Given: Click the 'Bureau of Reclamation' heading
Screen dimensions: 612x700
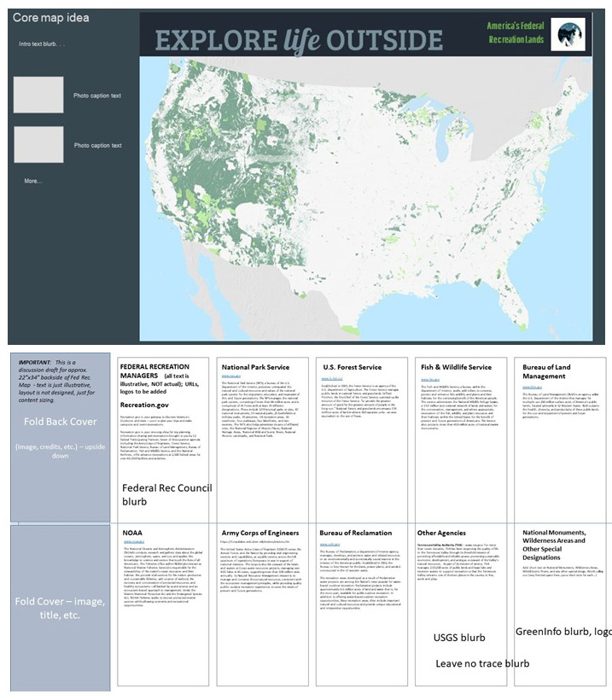Looking at the screenshot, I should (x=355, y=533).
